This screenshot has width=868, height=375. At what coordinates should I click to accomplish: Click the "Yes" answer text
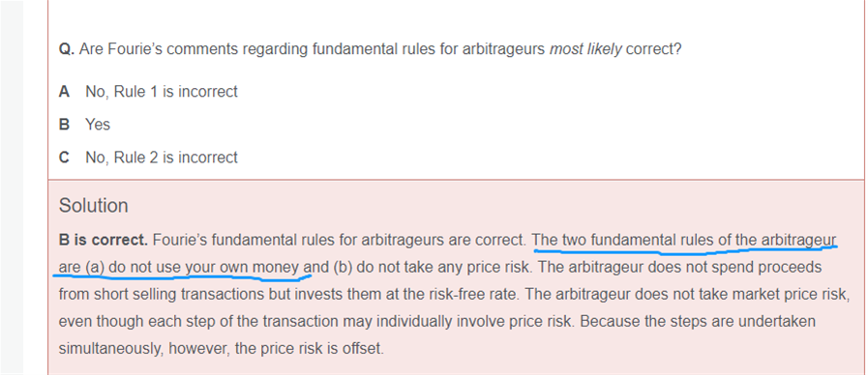pos(98,125)
